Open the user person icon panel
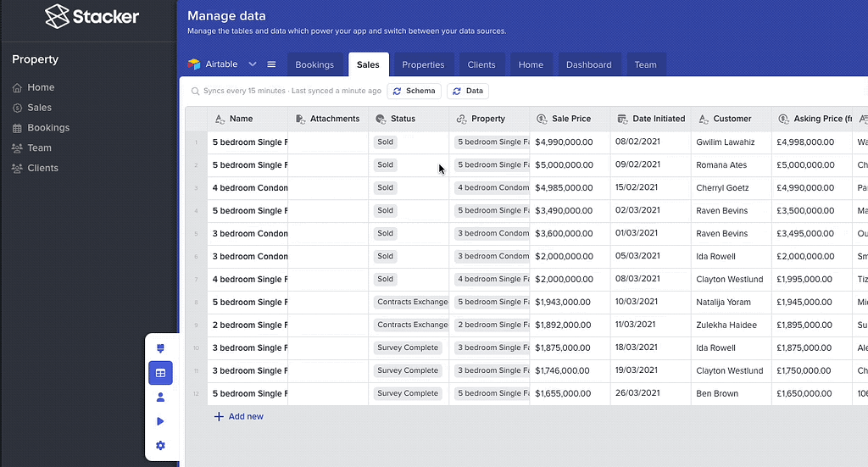 pyautogui.click(x=160, y=397)
